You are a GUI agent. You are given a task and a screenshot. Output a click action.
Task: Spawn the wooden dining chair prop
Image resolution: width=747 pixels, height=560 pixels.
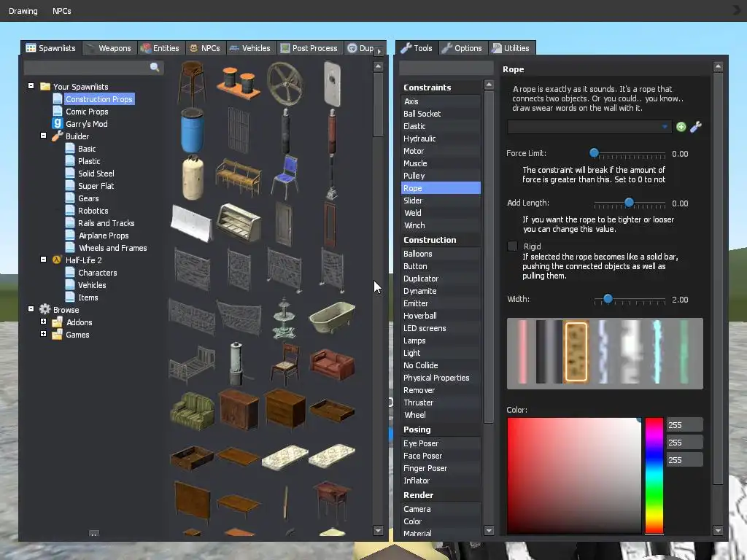[x=285, y=365]
